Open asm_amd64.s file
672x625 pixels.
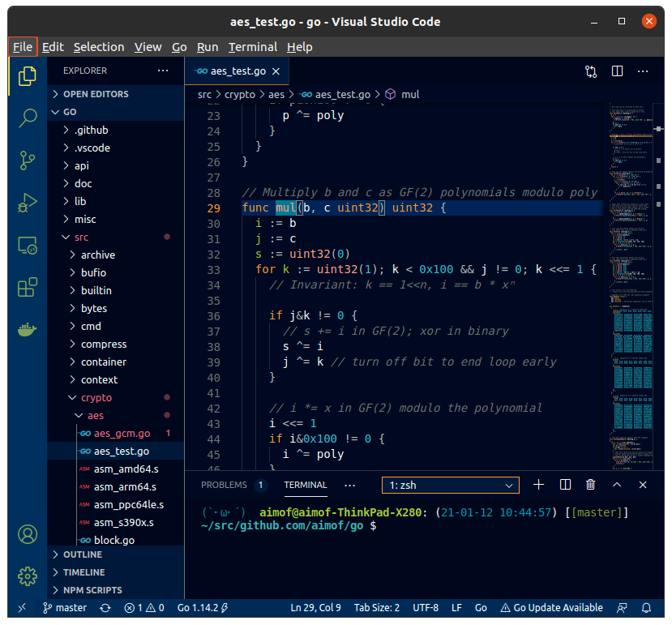pyautogui.click(x=116, y=469)
